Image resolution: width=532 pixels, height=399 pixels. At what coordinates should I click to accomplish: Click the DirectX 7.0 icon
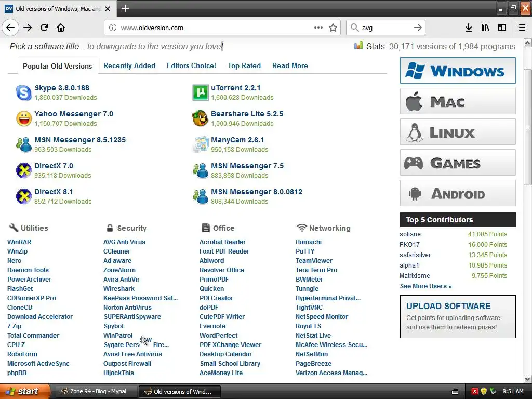[x=24, y=170]
